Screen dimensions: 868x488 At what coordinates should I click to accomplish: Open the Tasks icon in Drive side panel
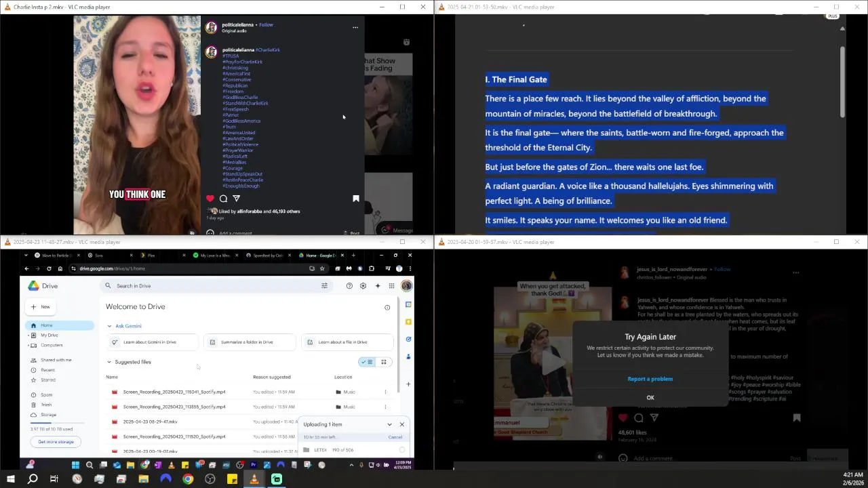coord(408,339)
